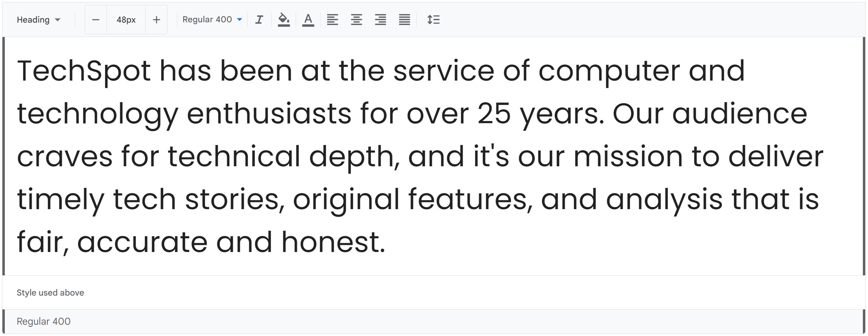
Task: Align the preview text right
Action: coord(380,20)
